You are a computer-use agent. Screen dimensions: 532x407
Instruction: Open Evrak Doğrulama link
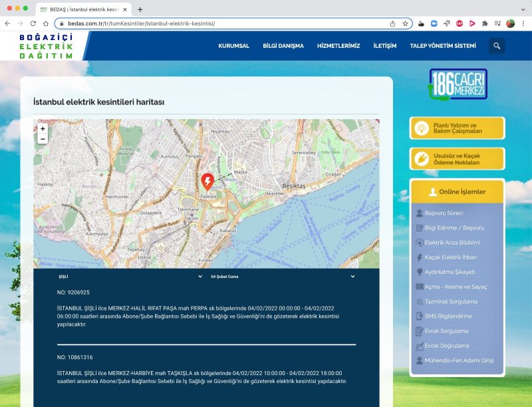tap(446, 346)
